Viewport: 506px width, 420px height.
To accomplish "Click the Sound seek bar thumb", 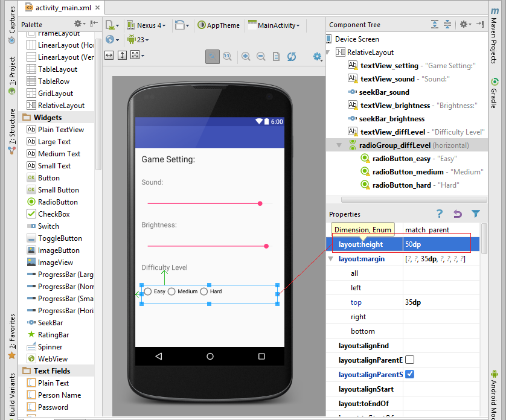I will (260, 203).
